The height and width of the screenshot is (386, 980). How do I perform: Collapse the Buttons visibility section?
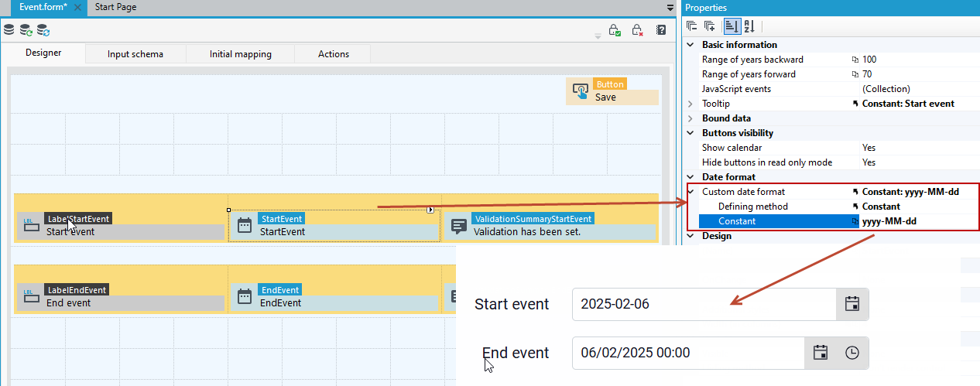690,133
